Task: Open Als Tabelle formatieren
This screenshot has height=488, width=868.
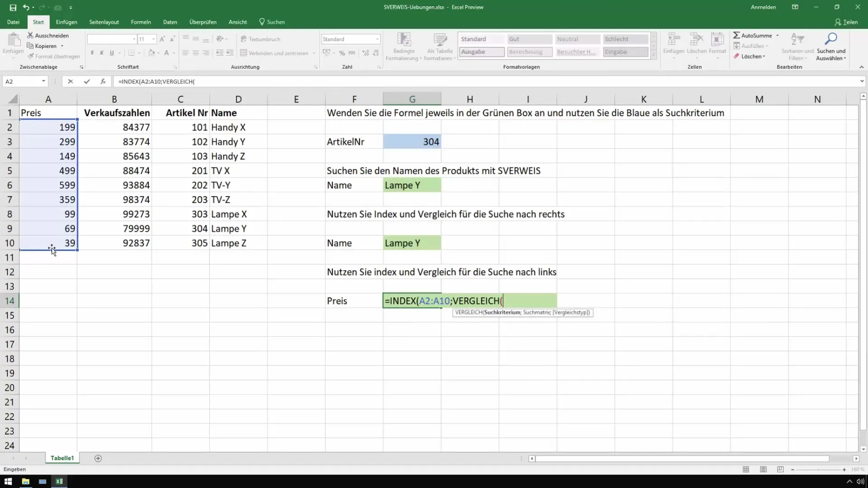Action: click(x=439, y=46)
